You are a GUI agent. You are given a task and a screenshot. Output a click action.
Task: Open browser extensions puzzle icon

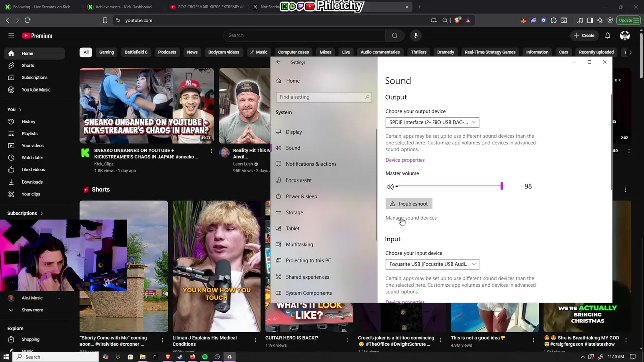554,20
